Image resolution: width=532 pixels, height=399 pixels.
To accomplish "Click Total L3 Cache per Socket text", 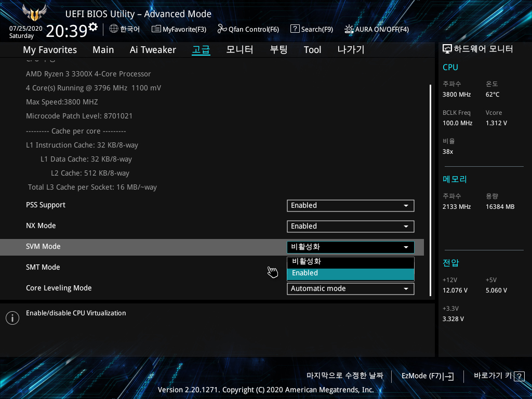I will tap(92, 187).
